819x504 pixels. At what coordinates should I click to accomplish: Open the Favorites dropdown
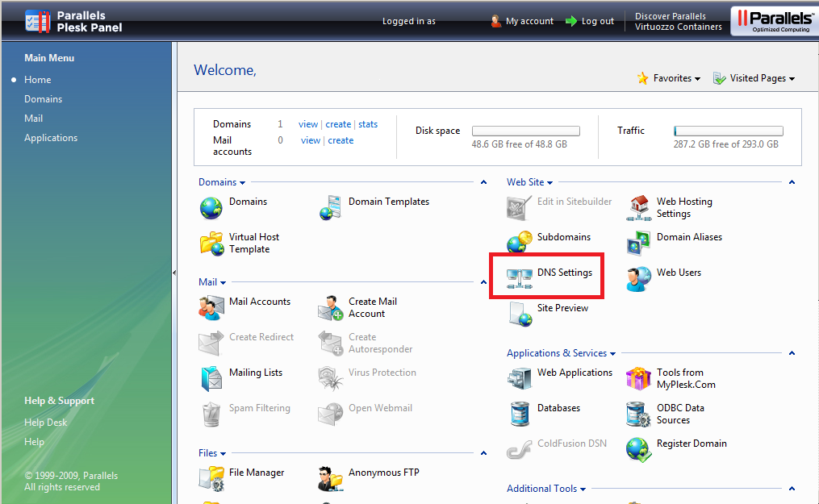pyautogui.click(x=668, y=78)
